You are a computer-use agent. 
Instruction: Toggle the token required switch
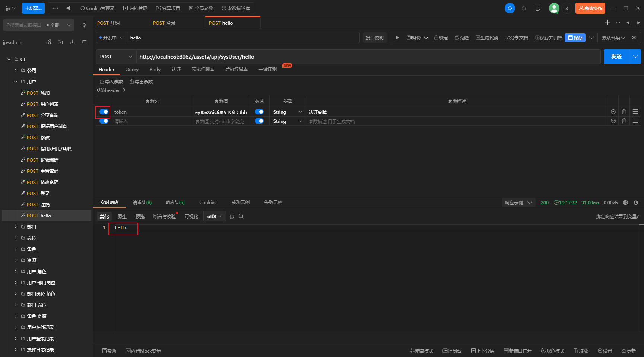coord(259,112)
